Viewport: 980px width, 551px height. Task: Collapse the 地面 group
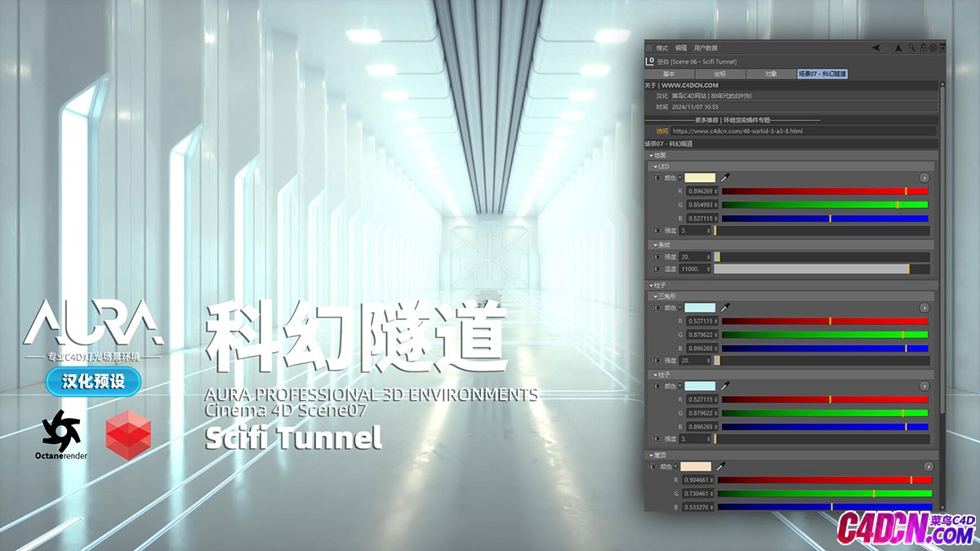tap(652, 155)
